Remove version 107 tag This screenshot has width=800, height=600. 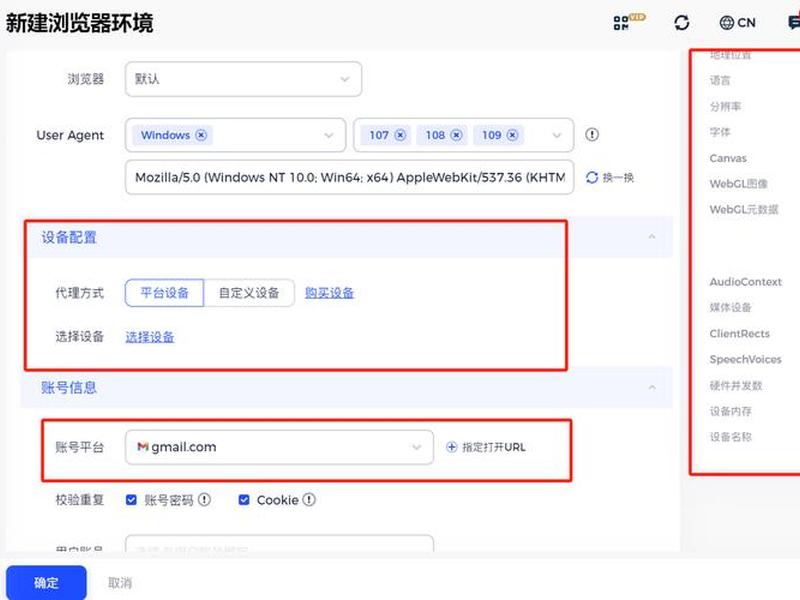click(401, 135)
